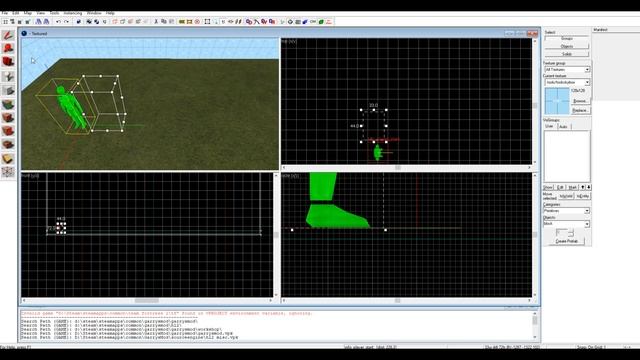The image size is (640, 360).
Task: Click the Objects select mode button
Action: click(567, 46)
